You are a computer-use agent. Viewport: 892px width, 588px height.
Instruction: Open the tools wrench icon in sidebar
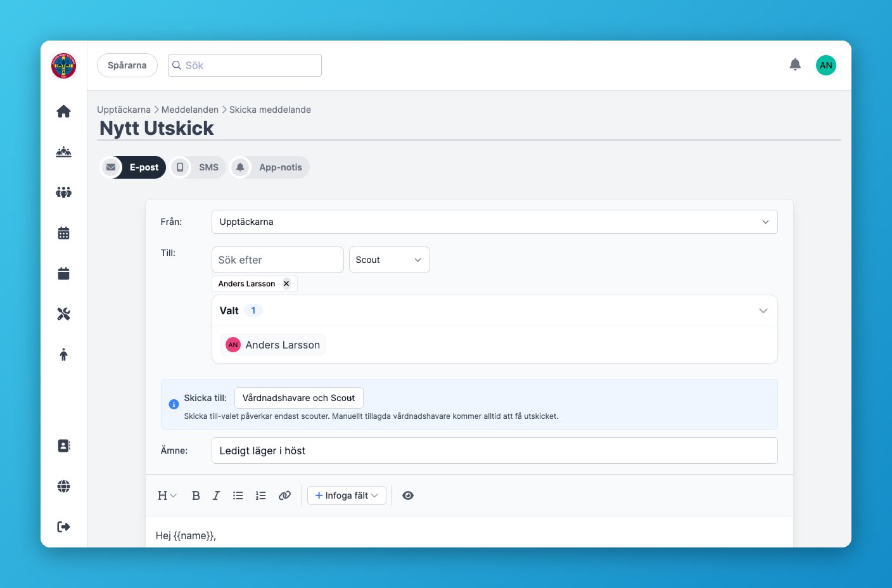pyautogui.click(x=63, y=314)
